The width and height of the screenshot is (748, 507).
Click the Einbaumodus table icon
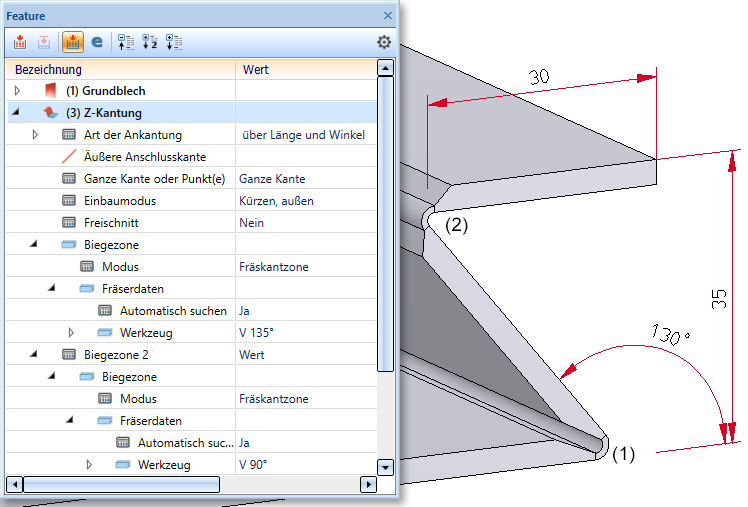(x=69, y=200)
